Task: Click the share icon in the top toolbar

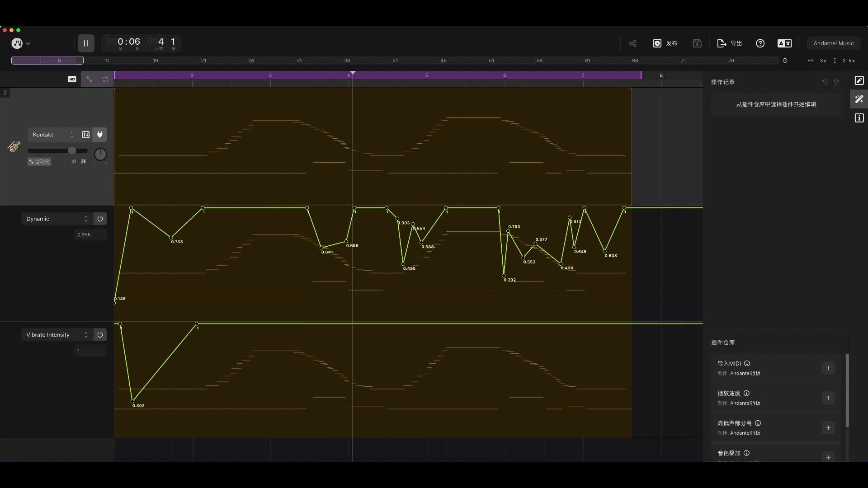Action: [632, 43]
